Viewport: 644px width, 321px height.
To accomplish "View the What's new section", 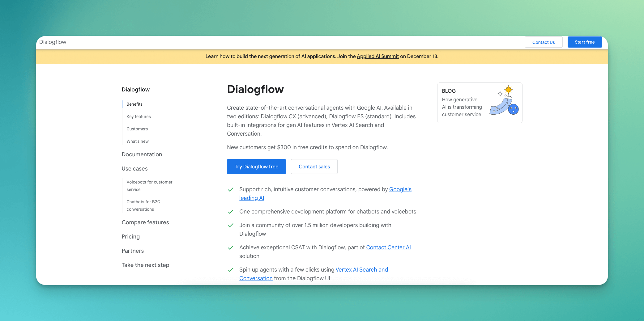I will pyautogui.click(x=137, y=141).
